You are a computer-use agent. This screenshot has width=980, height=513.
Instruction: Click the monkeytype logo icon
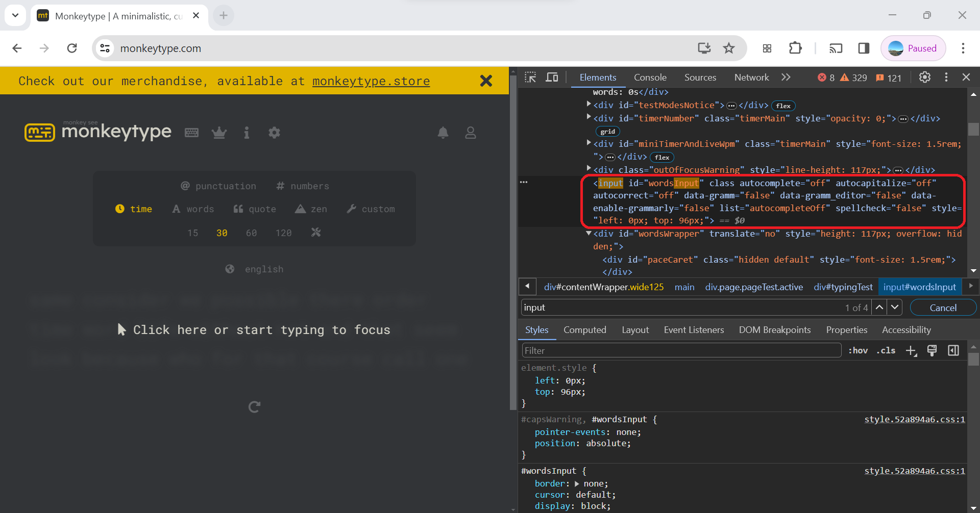pos(40,133)
